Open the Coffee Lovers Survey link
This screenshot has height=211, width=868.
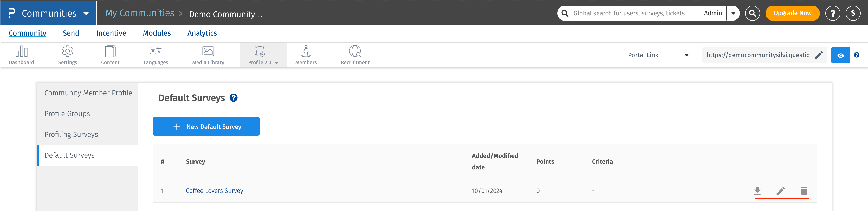(214, 190)
